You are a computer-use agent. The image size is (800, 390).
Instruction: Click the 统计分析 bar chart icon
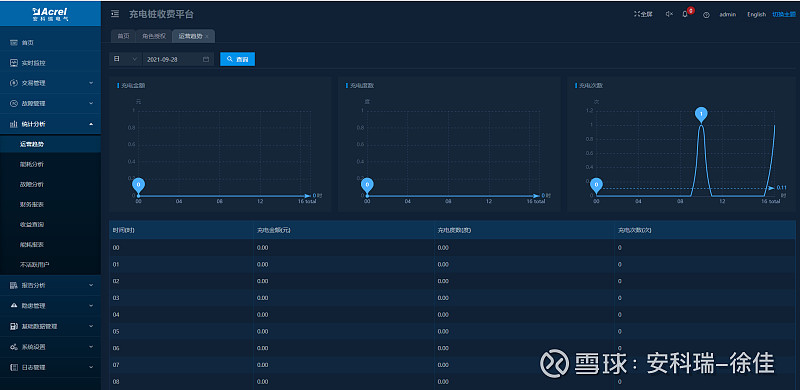(14, 124)
